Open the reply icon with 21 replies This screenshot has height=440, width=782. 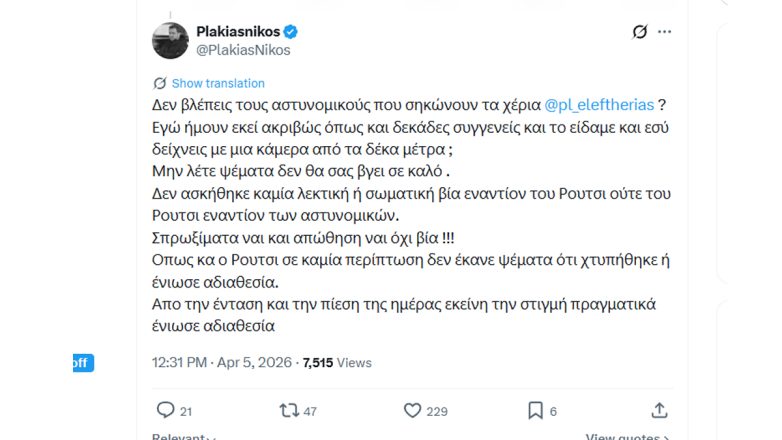click(166, 410)
